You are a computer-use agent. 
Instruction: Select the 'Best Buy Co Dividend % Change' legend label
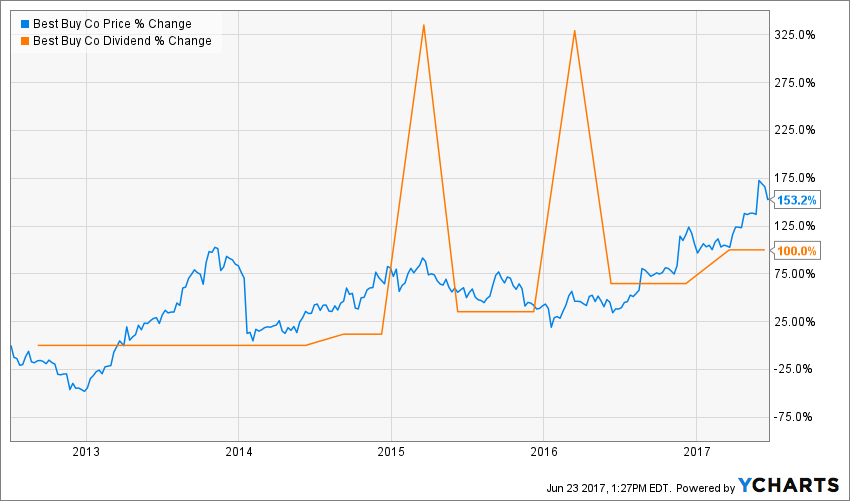pyautogui.click(x=123, y=41)
